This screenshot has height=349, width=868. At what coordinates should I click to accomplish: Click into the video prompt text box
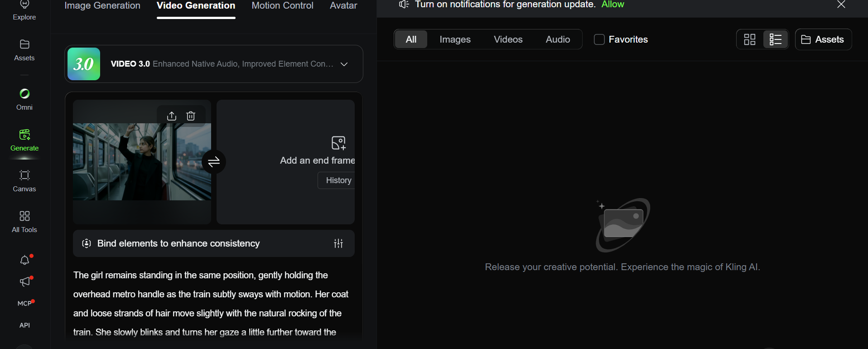(213, 304)
